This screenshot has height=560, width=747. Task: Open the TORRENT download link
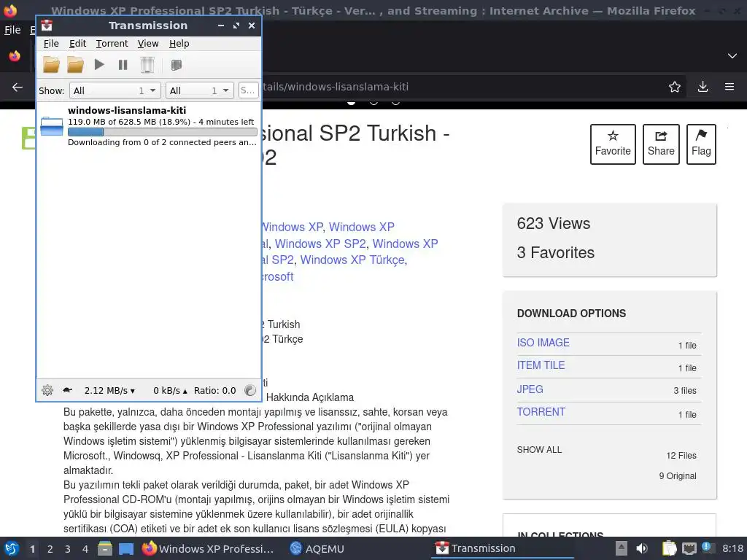click(541, 412)
